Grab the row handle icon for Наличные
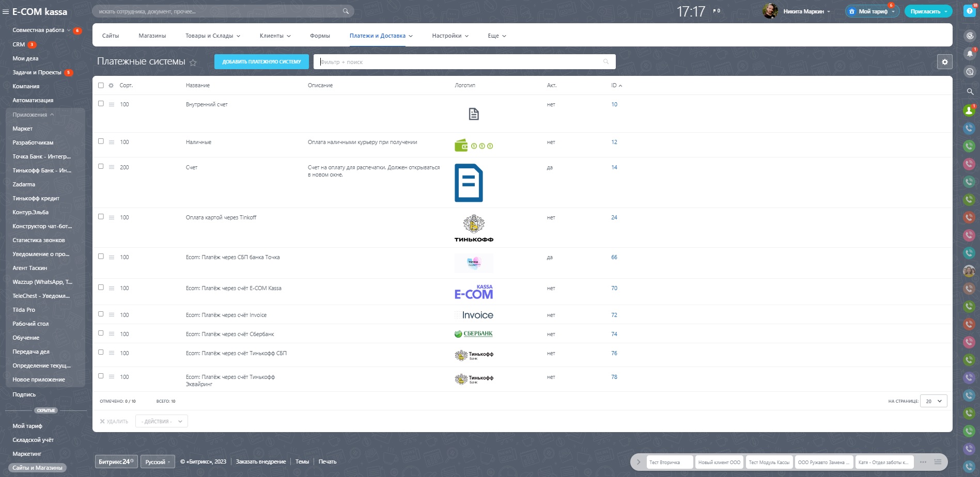 click(x=112, y=142)
